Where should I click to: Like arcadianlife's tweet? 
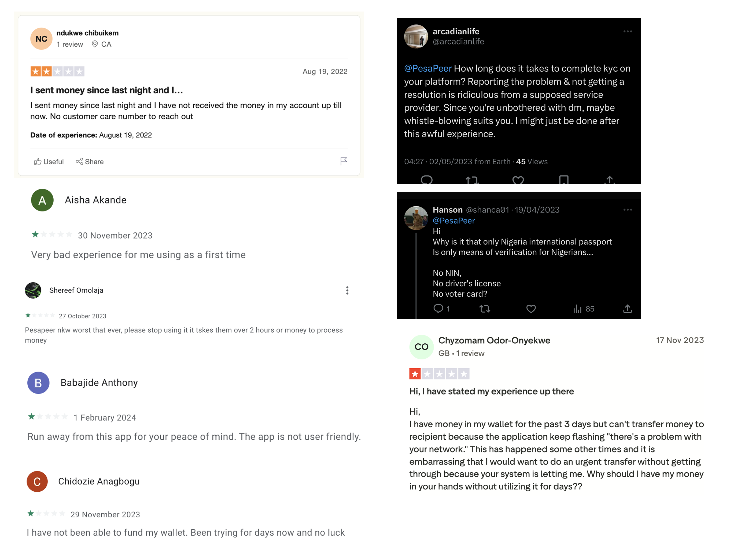pyautogui.click(x=518, y=180)
